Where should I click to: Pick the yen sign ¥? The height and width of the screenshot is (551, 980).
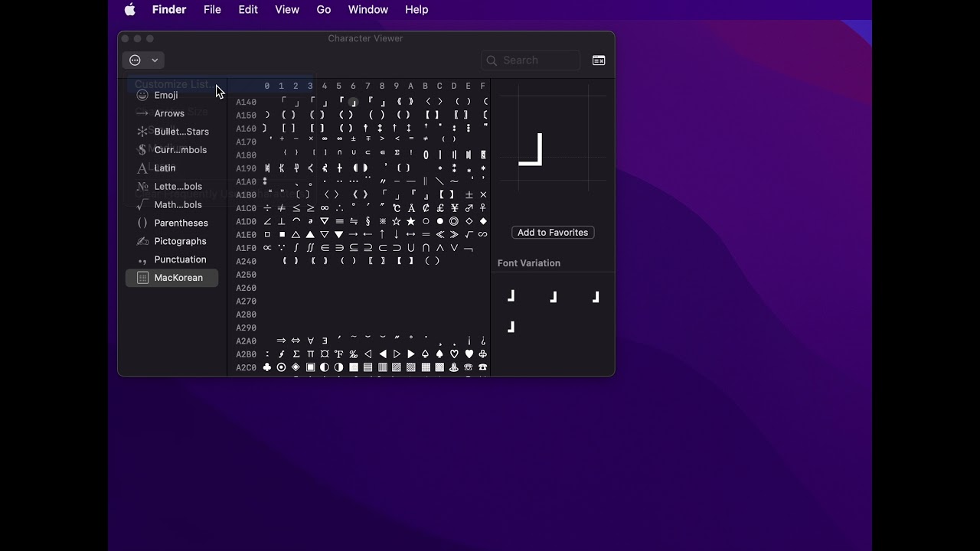[x=455, y=208]
